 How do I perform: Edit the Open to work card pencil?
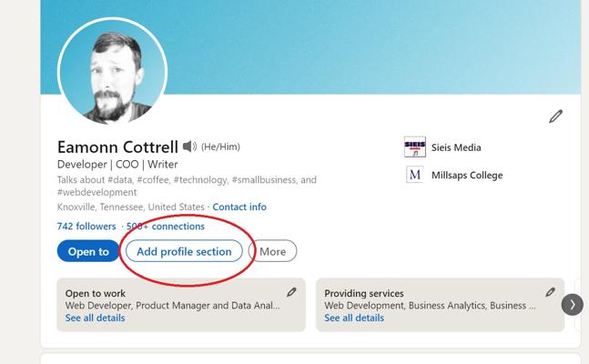click(291, 292)
